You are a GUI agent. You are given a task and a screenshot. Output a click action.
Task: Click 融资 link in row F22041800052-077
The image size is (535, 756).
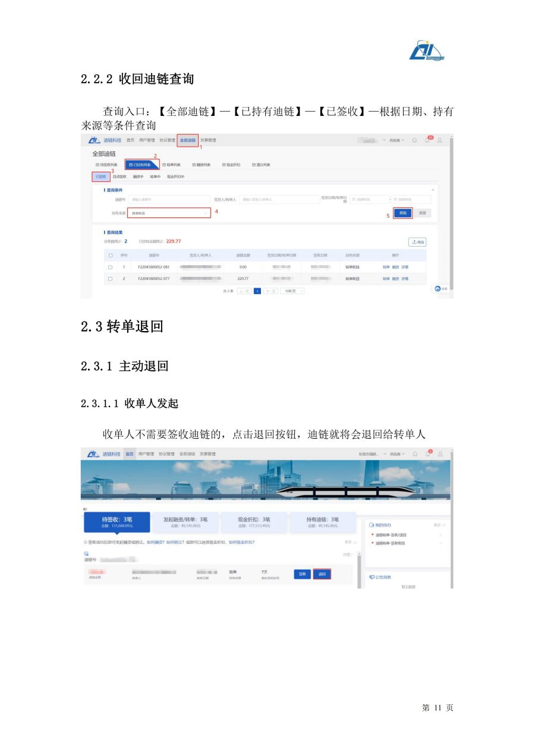click(x=396, y=278)
